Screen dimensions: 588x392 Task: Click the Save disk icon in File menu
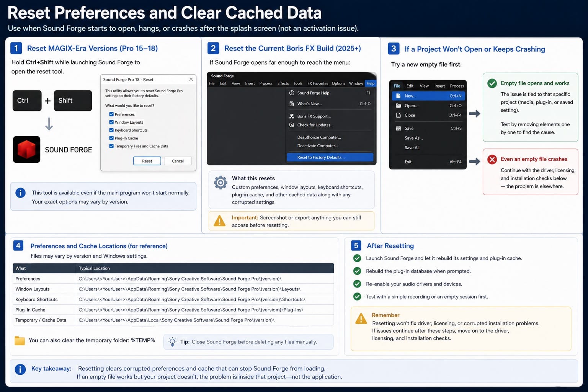coord(398,128)
